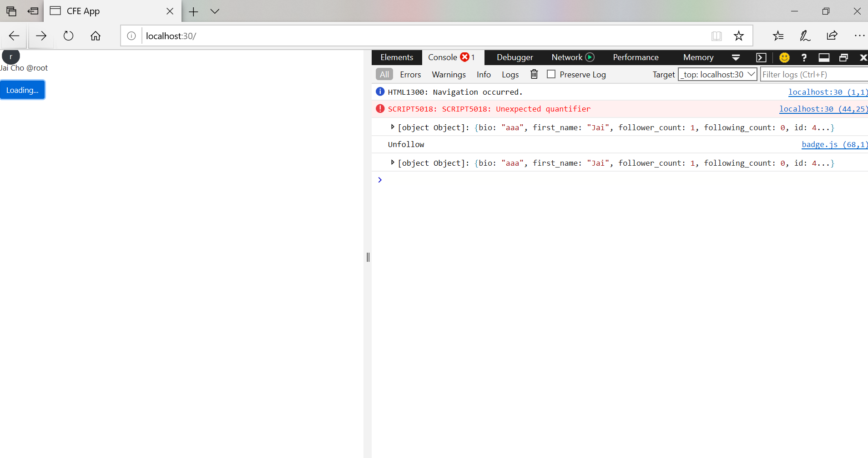Open Settings and more ellipsis menu
Screen dimensions: 868x458
pyautogui.click(x=859, y=36)
